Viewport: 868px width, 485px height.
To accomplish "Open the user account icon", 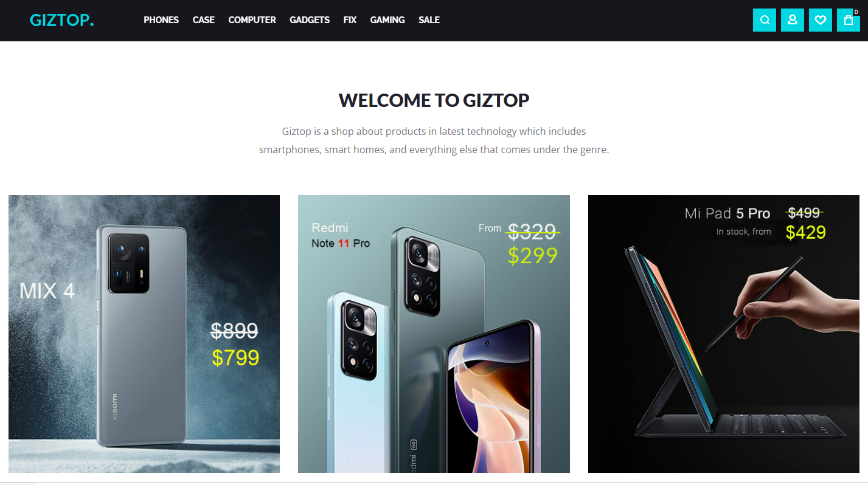I will click(793, 20).
